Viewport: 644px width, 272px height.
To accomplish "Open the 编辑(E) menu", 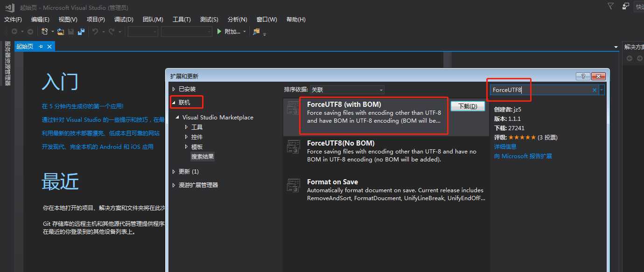I will tap(40, 19).
